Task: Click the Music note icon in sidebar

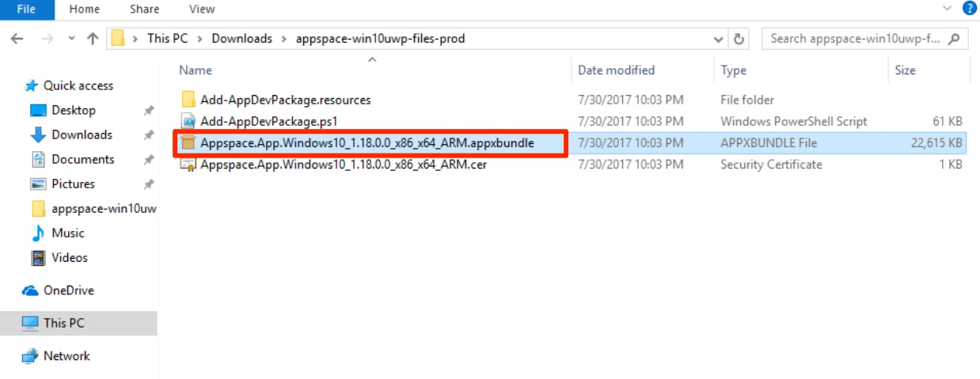Action: [38, 233]
